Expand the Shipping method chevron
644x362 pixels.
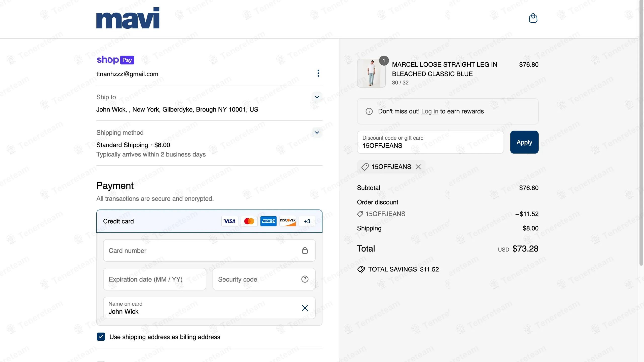pyautogui.click(x=317, y=132)
